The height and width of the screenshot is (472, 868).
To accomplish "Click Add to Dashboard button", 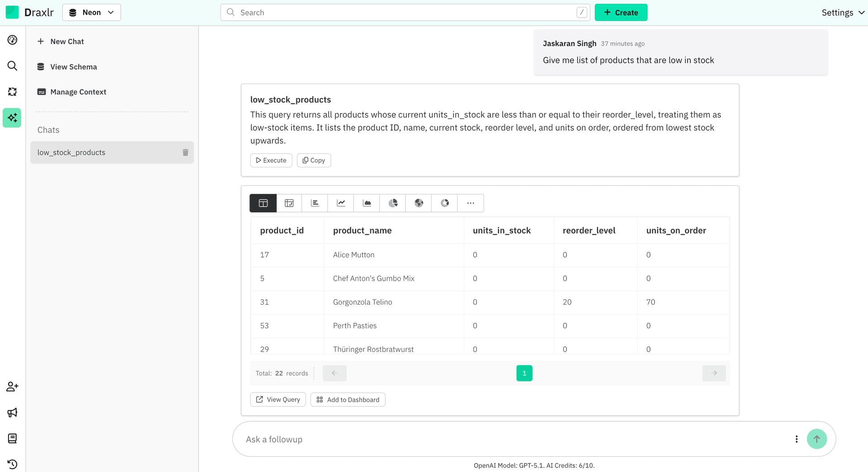I will (348, 400).
